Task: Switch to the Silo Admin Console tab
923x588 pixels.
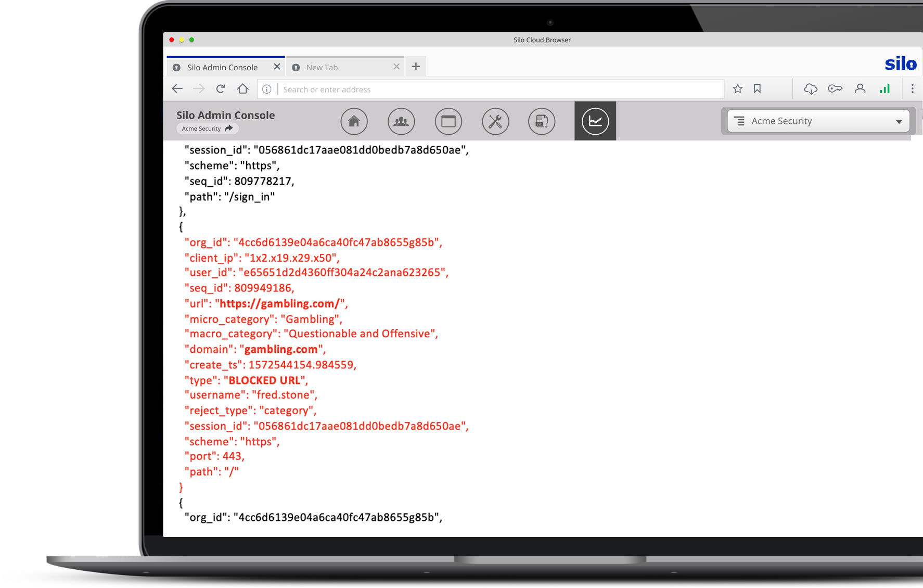Action: 224,67
